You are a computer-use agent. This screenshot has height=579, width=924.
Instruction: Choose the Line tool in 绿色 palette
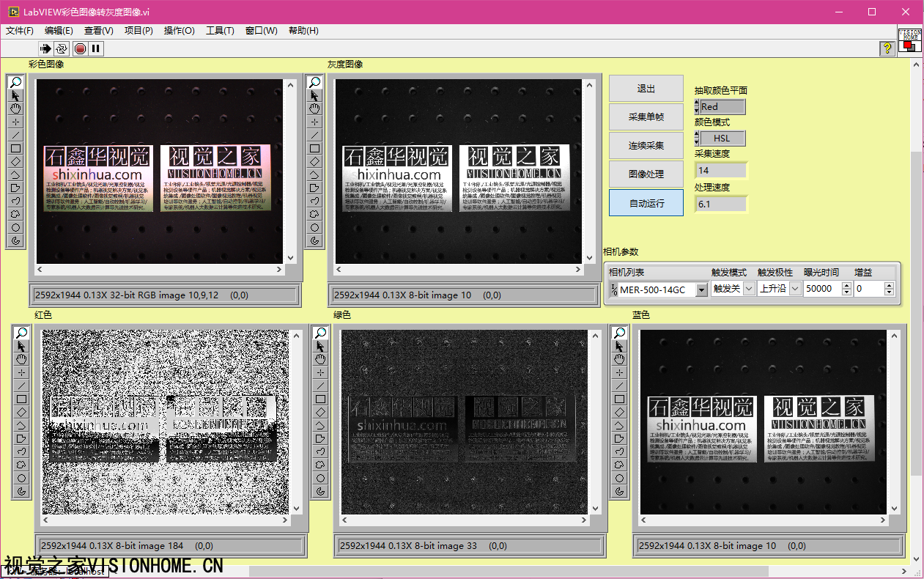coord(320,386)
